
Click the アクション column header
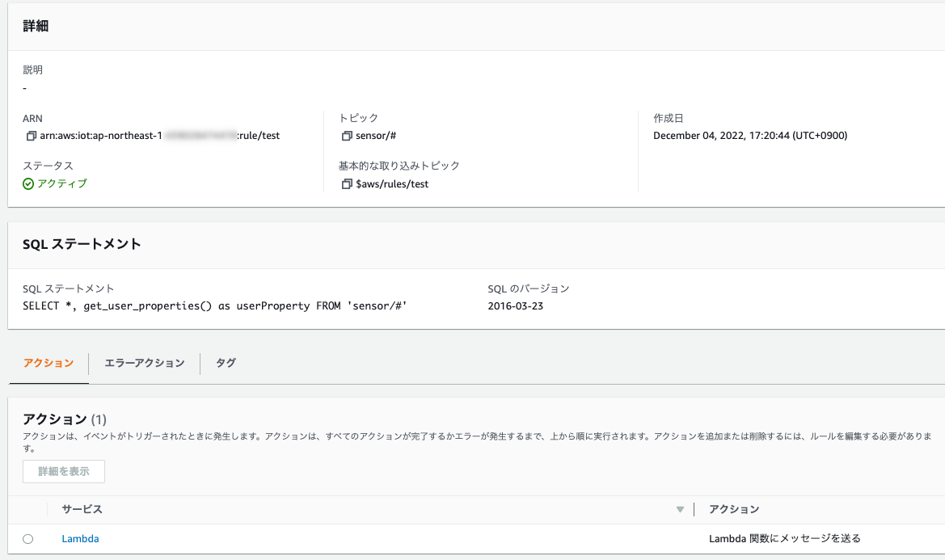coord(734,509)
